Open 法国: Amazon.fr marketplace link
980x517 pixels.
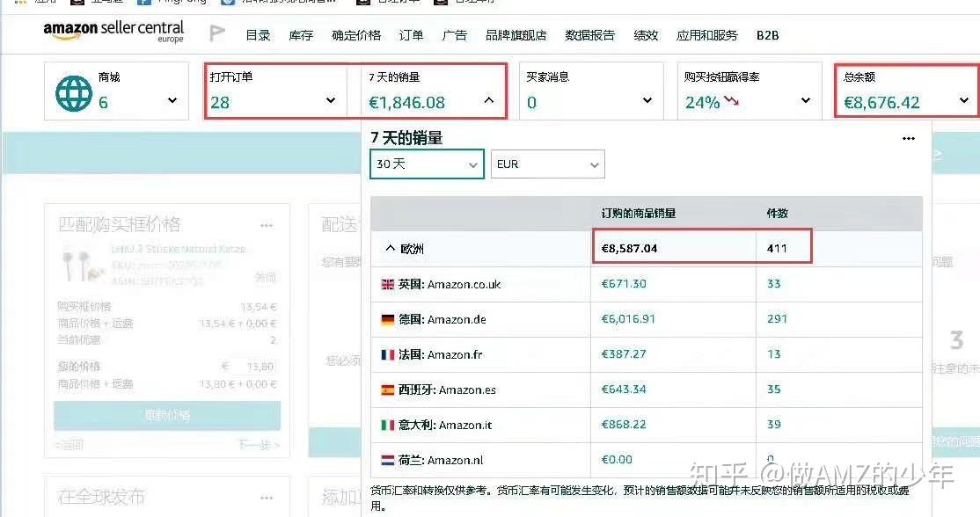coord(441,354)
